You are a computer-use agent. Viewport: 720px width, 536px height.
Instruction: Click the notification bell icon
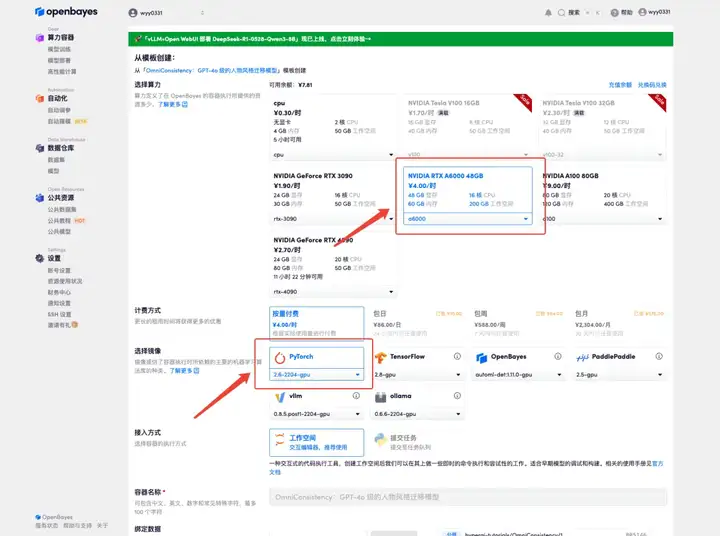point(548,13)
